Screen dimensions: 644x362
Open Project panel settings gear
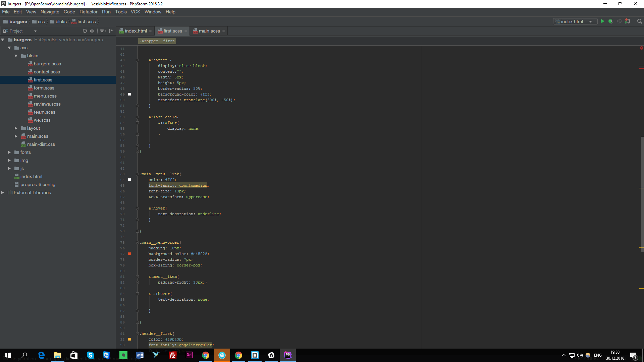102,31
